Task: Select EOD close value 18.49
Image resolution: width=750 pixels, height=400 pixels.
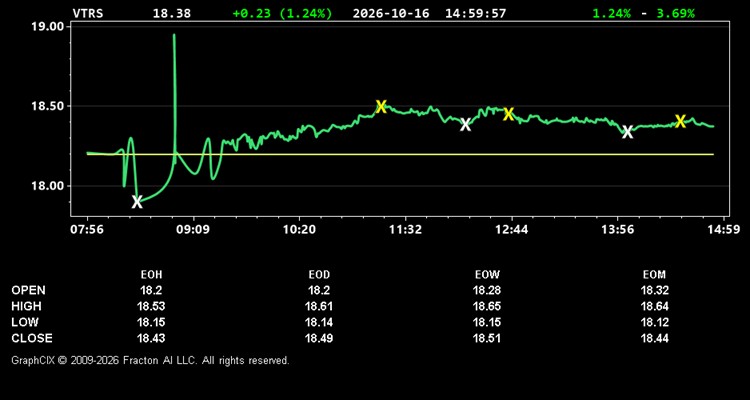Action: tap(319, 338)
